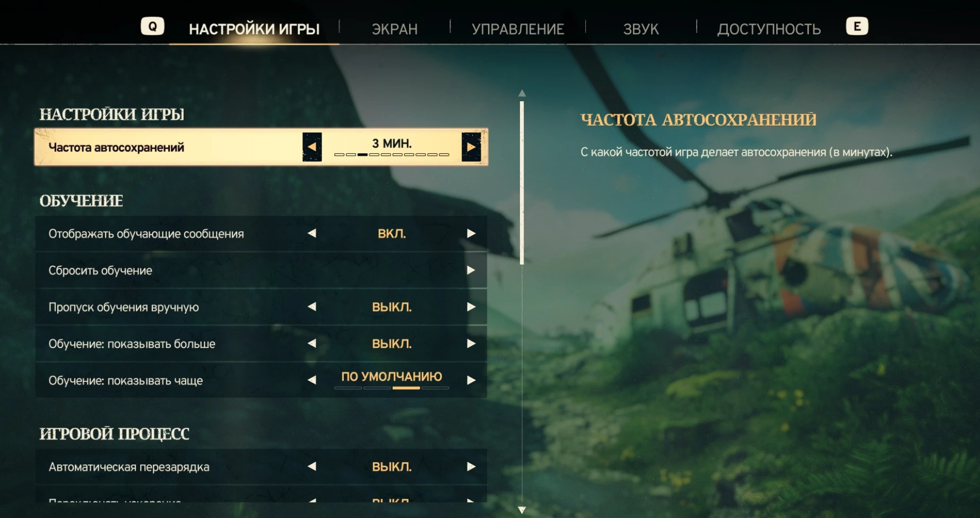The height and width of the screenshot is (518, 980).
Task: Select the Сбросить обучение option
Action: [x=261, y=270]
